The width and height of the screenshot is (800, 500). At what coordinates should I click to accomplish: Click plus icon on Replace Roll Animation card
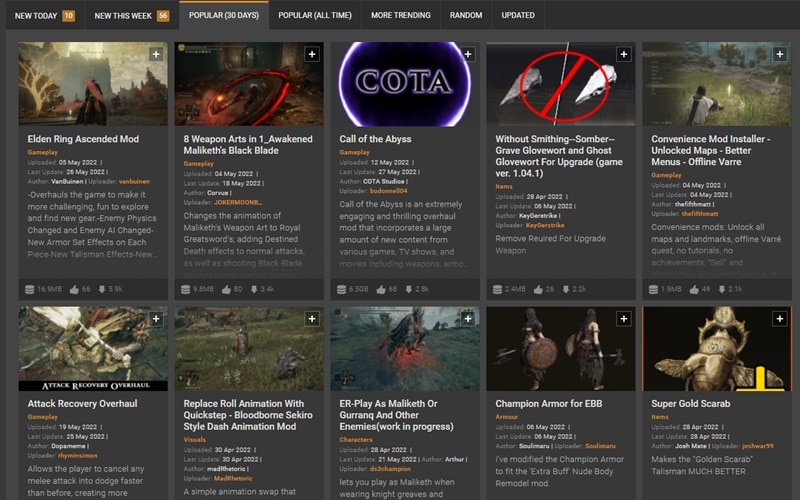[x=312, y=319]
